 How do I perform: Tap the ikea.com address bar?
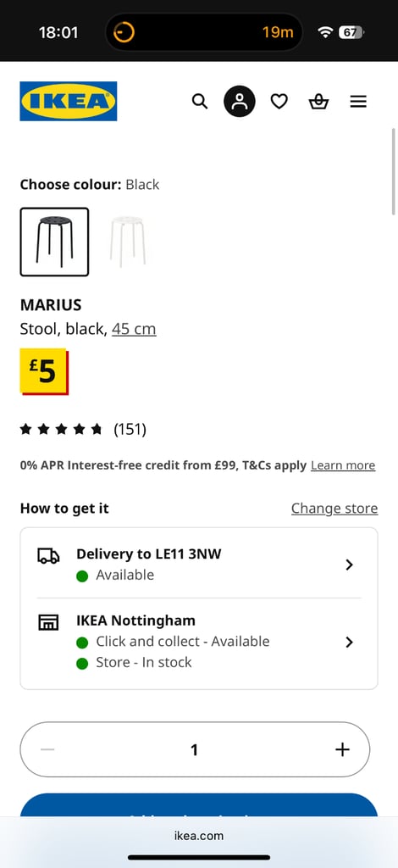tap(199, 836)
